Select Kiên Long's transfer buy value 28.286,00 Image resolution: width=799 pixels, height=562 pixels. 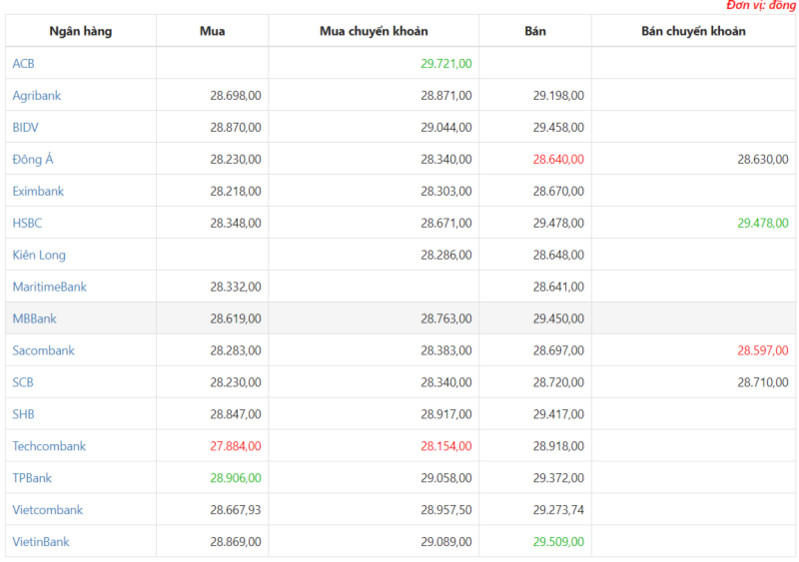(446, 255)
